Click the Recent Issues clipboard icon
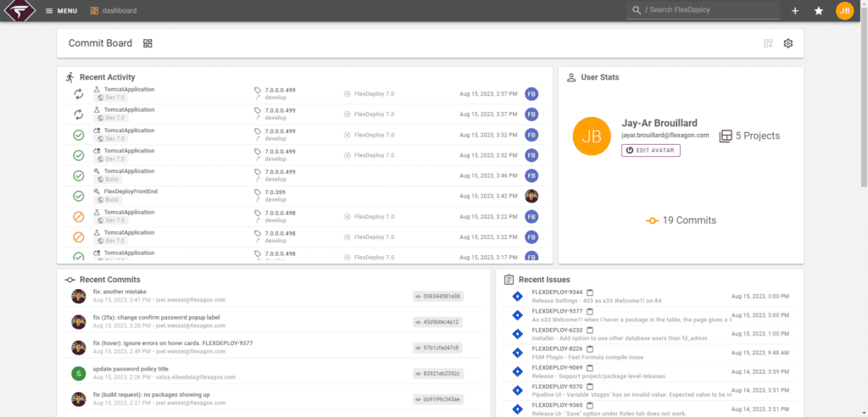 [509, 280]
